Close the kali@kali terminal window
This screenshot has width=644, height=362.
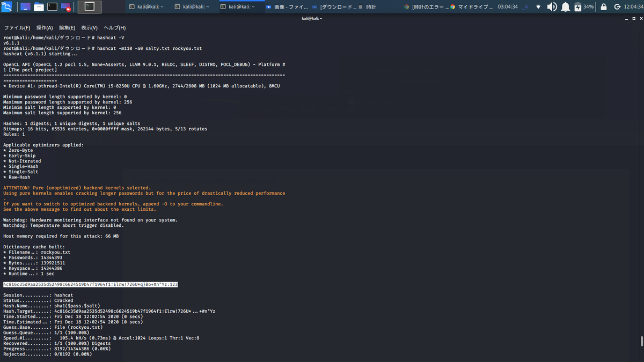pos(640,18)
